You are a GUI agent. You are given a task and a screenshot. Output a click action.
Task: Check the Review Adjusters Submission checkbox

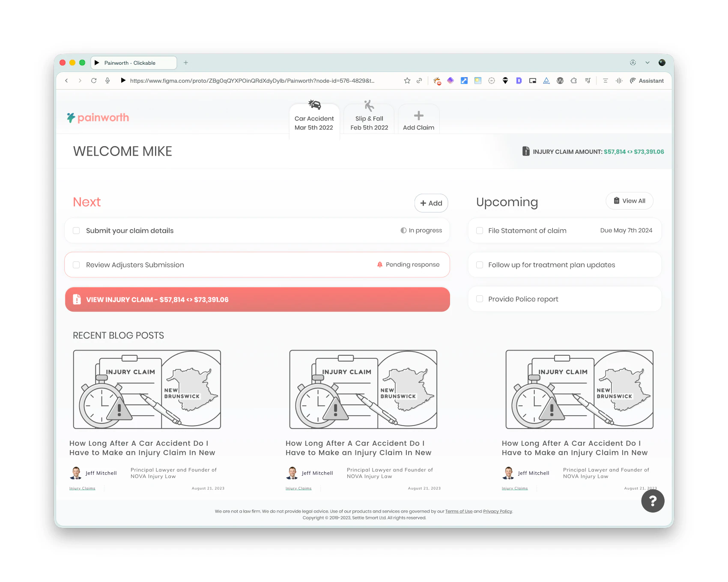pos(76,265)
